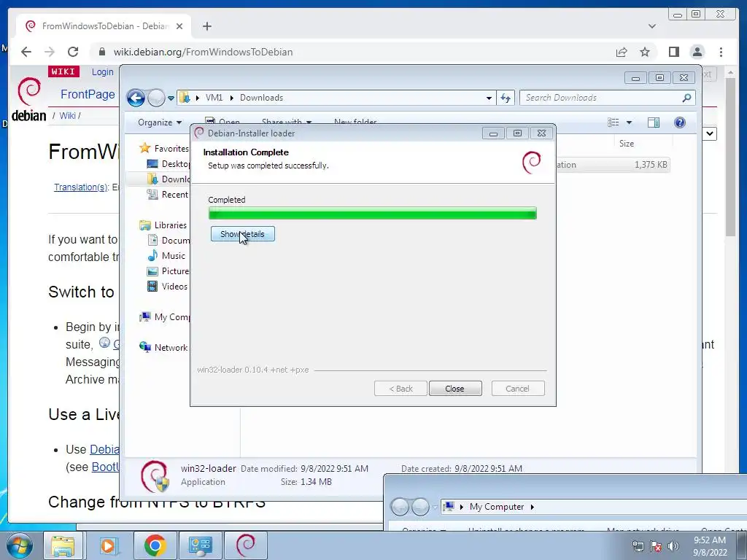Open the Music library
The width and height of the screenshot is (747, 560).
[x=166, y=256]
